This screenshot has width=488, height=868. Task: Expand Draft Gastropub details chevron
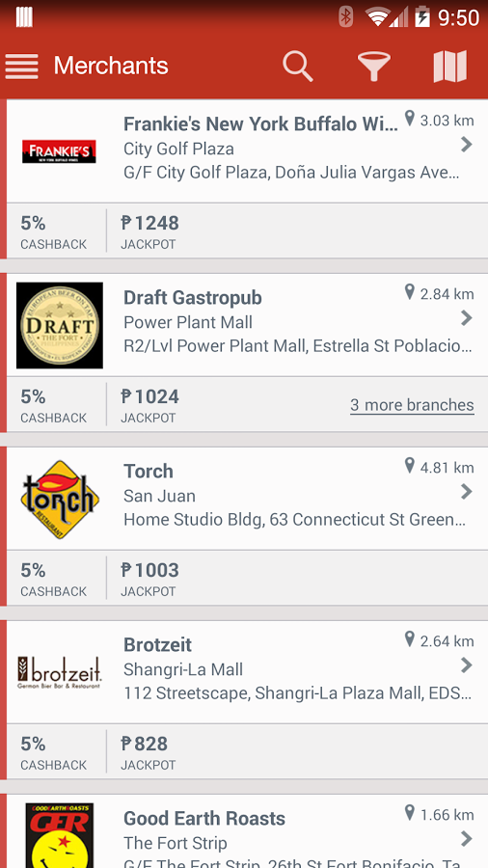467,317
